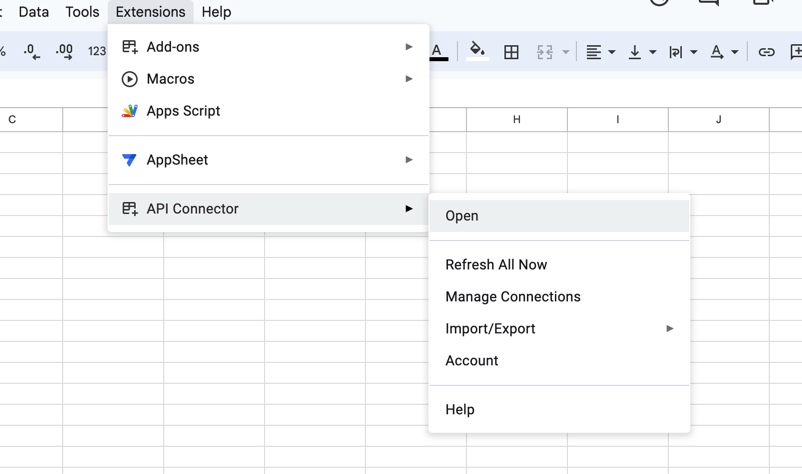Viewport: 802px width, 474px height.
Task: Click horizontal align icon
Action: (x=593, y=52)
